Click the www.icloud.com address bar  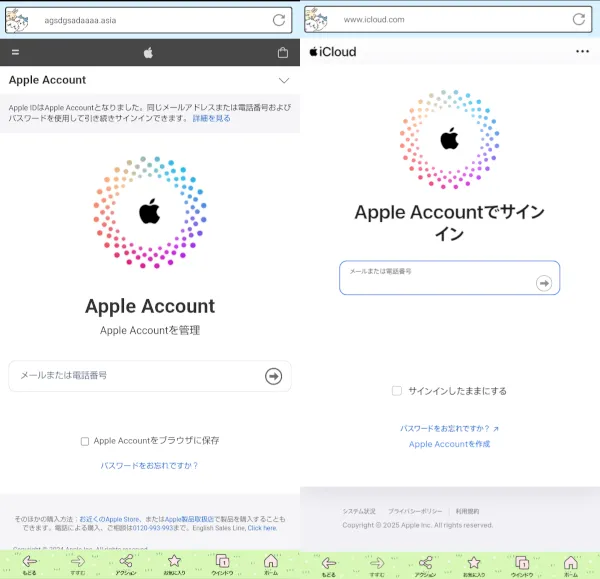[x=448, y=19]
